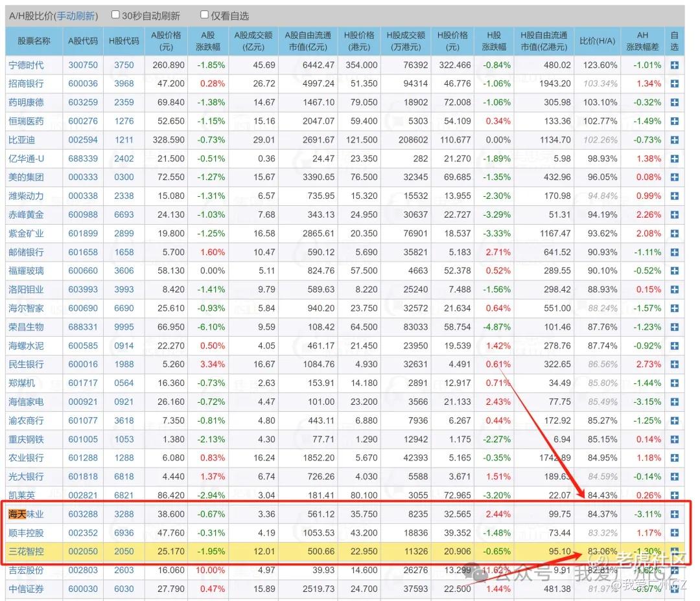Screen dimensions: 700x601
Task: Select -6.10% A-share change of 荣昌生物
Action: point(211,327)
